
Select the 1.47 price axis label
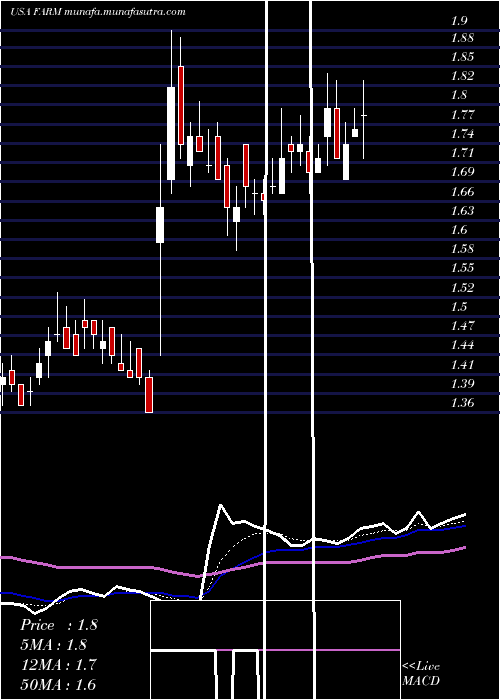[x=462, y=325]
